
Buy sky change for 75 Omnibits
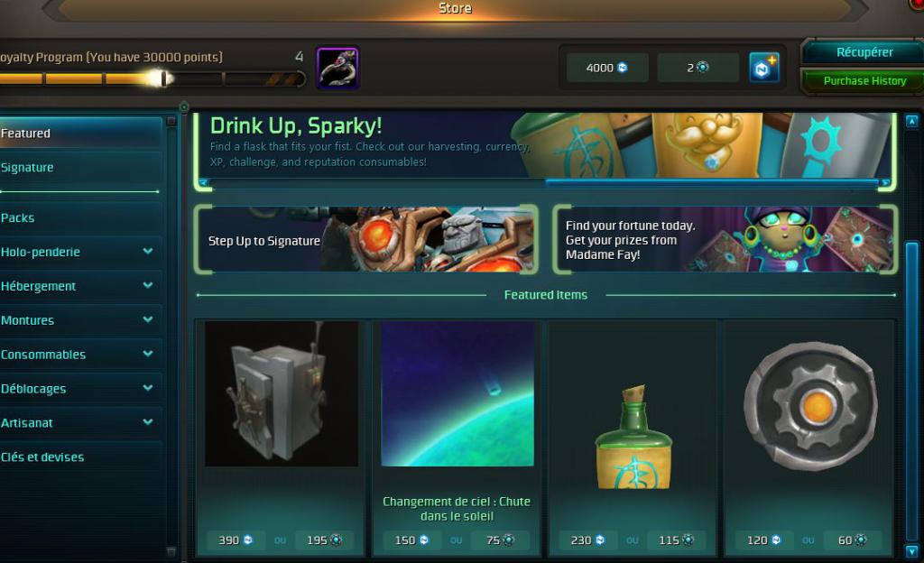(x=500, y=540)
